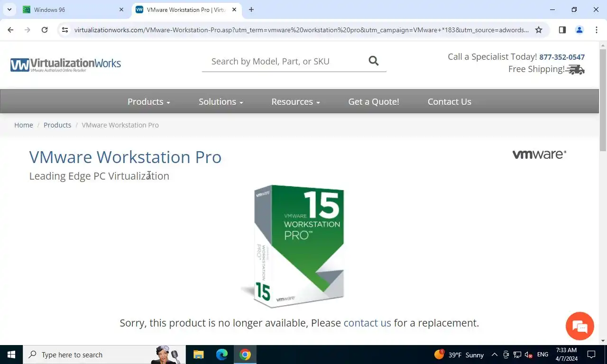Image resolution: width=607 pixels, height=364 pixels.
Task: Click the scrollbar down arrow
Action: [x=603, y=340]
